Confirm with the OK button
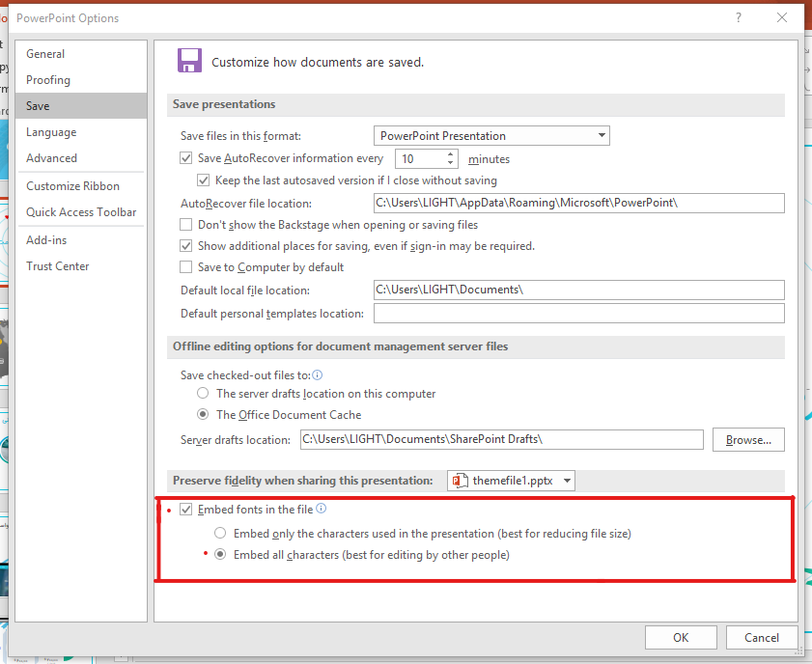Image resolution: width=812 pixels, height=664 pixels. [x=681, y=638]
